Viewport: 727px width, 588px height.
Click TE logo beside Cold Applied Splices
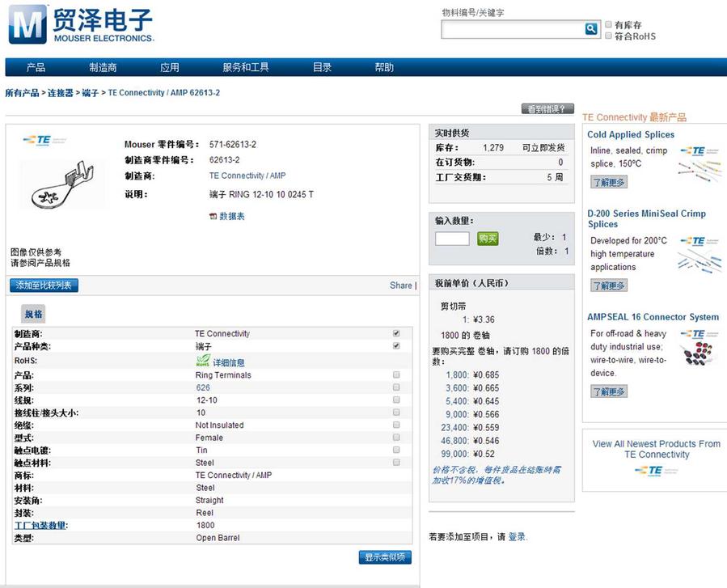click(699, 151)
